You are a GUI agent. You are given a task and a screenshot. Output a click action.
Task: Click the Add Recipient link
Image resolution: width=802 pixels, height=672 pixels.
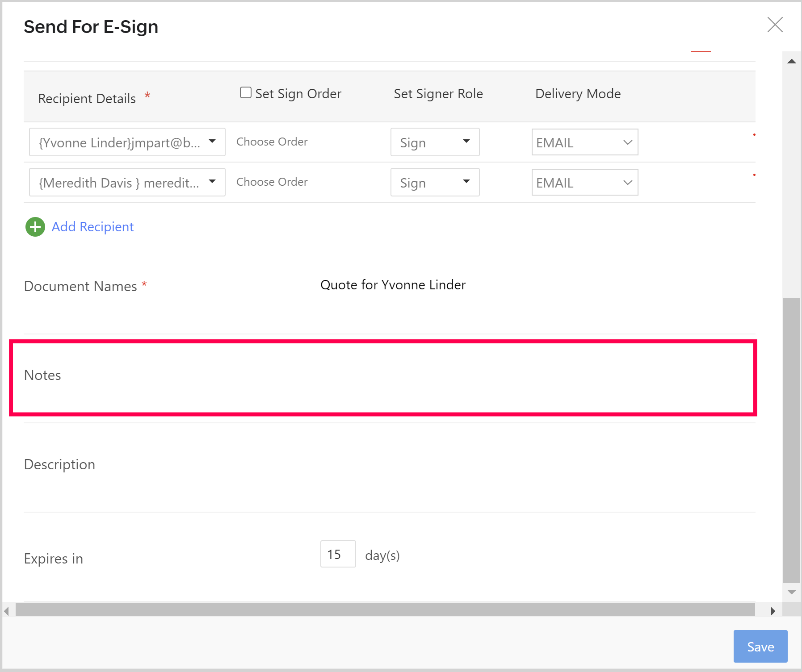pyautogui.click(x=92, y=227)
